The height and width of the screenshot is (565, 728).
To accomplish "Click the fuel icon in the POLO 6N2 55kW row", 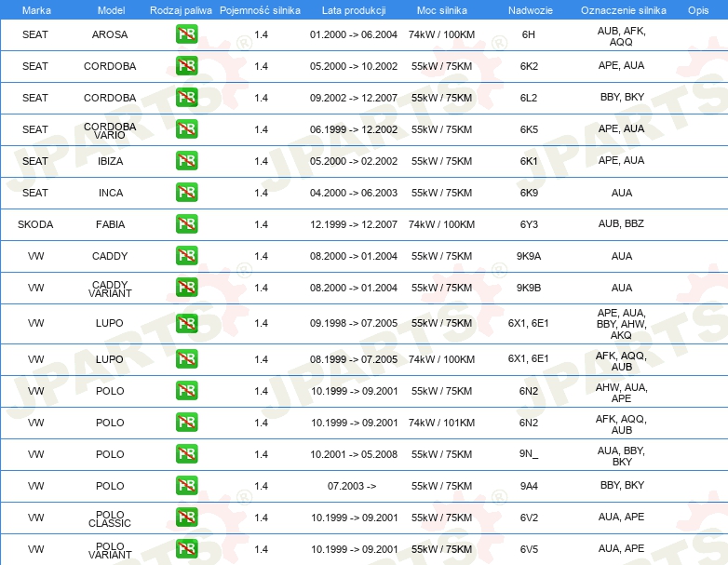I will [186, 390].
